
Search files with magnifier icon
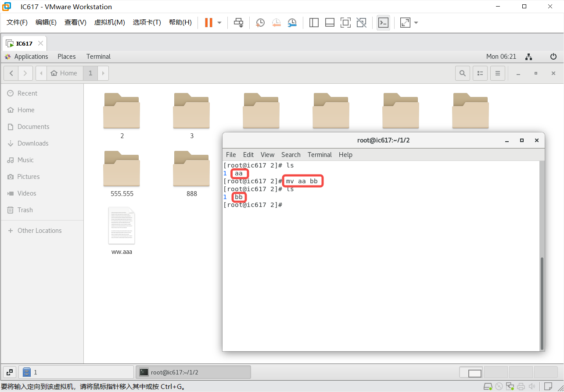click(463, 73)
